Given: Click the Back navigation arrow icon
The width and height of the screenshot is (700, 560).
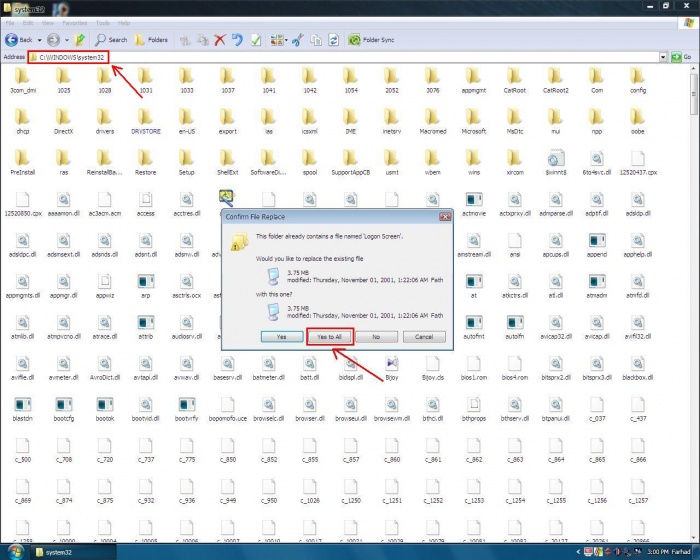Looking at the screenshot, I should pos(12,40).
